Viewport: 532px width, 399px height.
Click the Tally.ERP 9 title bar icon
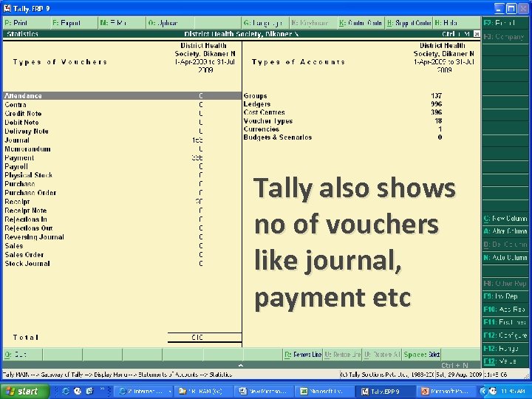[7, 8]
